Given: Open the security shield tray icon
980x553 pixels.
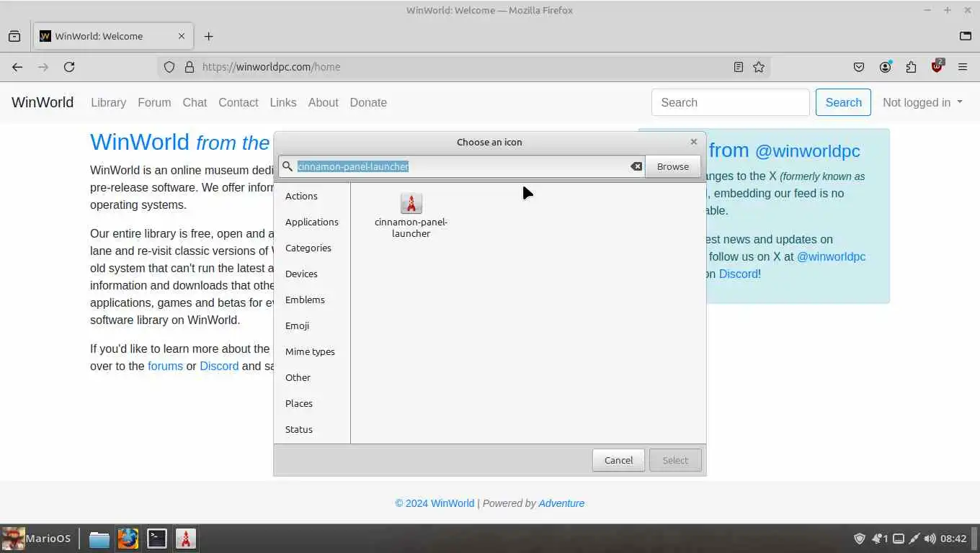Looking at the screenshot, I should 860,539.
